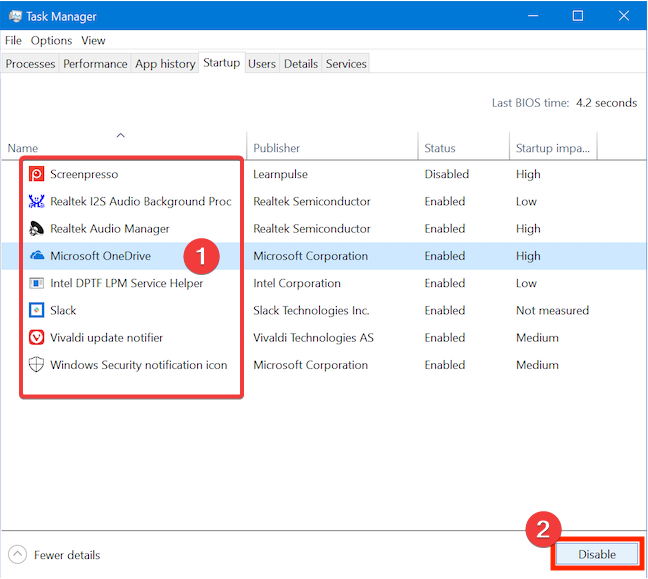Click the Disabled status of Screenpresso
648x579 pixels.
pyautogui.click(x=446, y=174)
